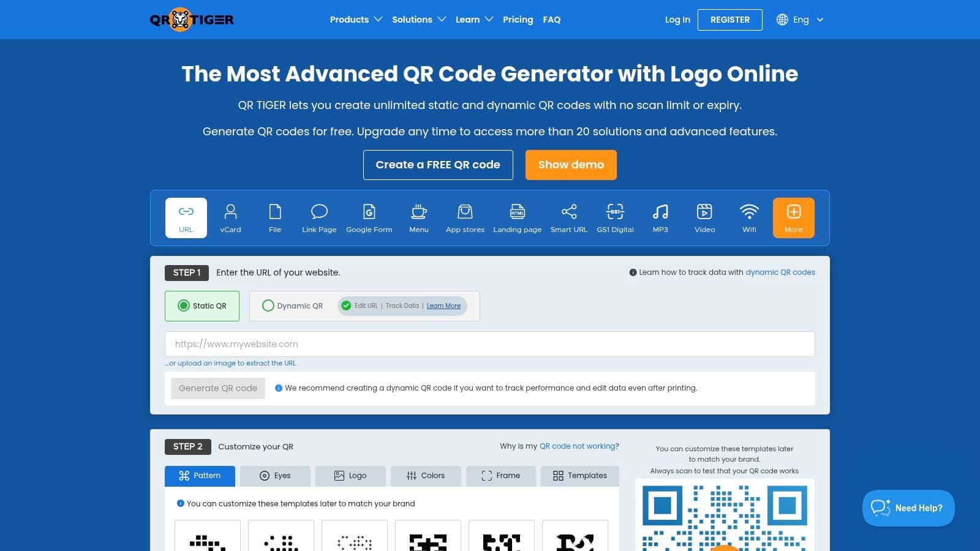Choose the Wifi QR code option
The width and height of the screenshot is (980, 551).
(x=748, y=217)
